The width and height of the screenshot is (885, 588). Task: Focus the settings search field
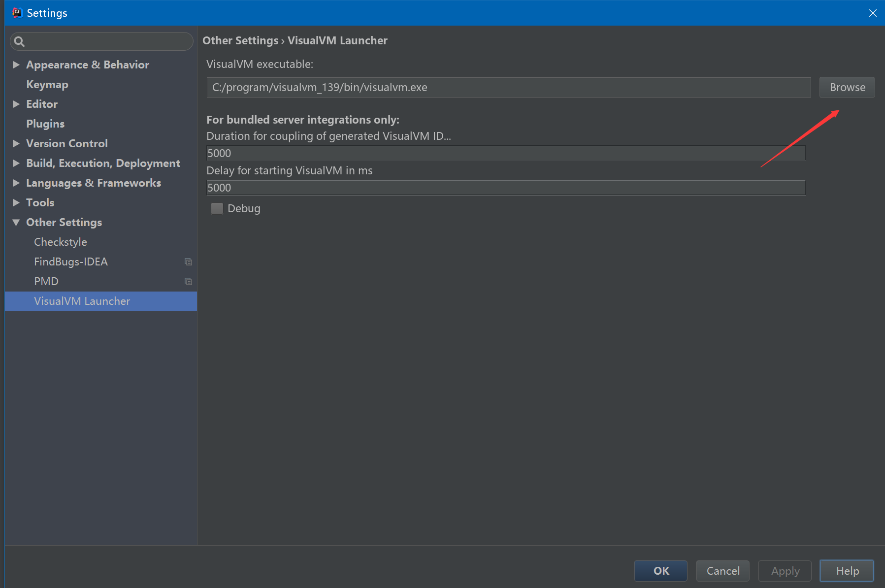click(101, 41)
